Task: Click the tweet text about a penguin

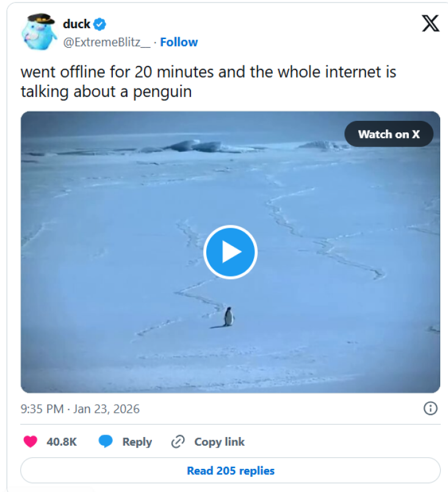Action: pos(208,82)
